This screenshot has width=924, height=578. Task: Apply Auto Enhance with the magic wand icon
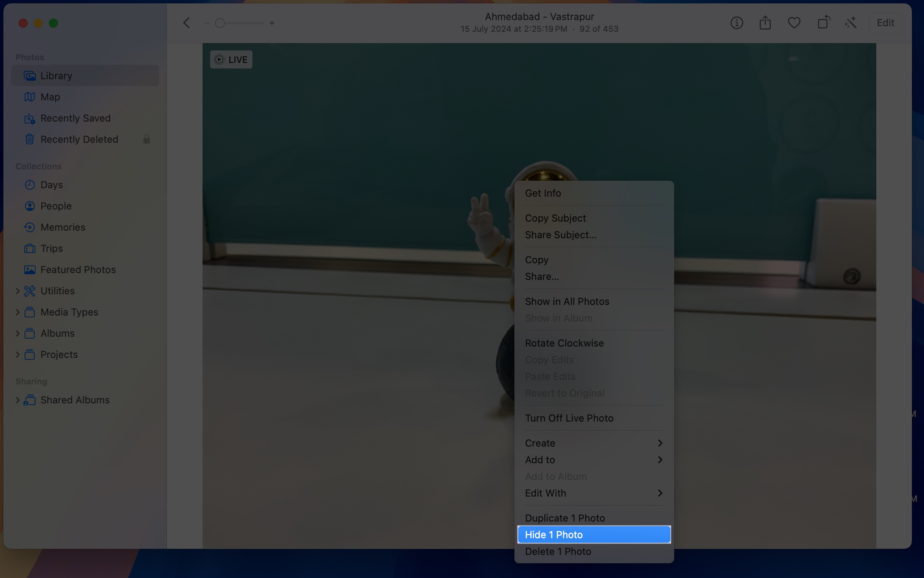click(x=851, y=23)
